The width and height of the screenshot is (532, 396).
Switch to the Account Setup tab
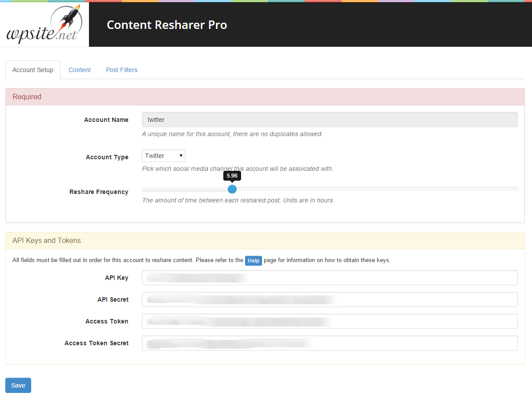pyautogui.click(x=33, y=70)
